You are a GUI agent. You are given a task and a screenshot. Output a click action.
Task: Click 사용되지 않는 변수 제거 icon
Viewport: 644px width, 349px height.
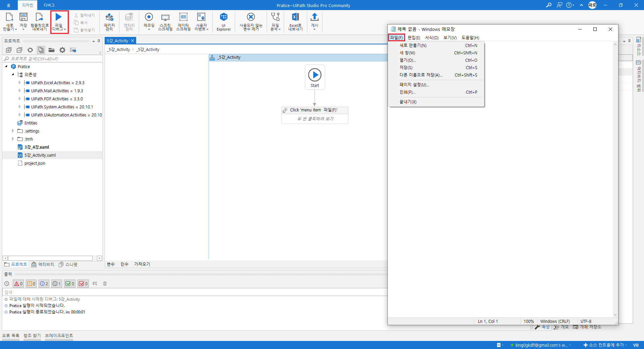tap(251, 17)
